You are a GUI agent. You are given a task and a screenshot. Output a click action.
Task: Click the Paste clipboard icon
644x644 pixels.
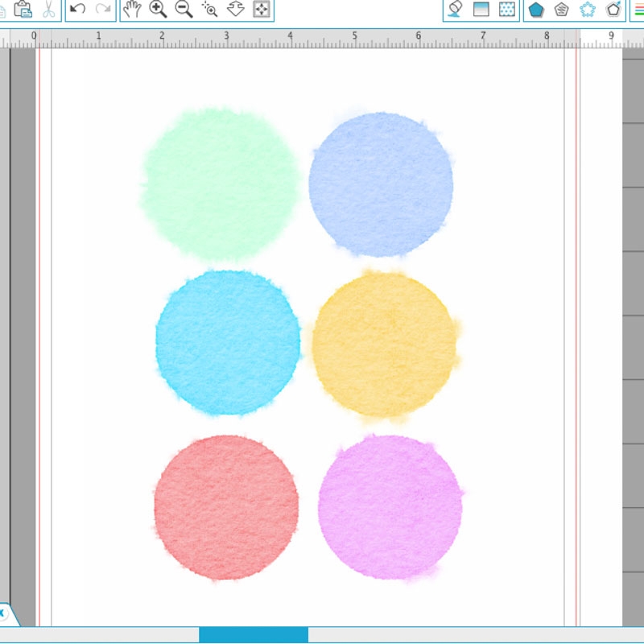click(23, 9)
